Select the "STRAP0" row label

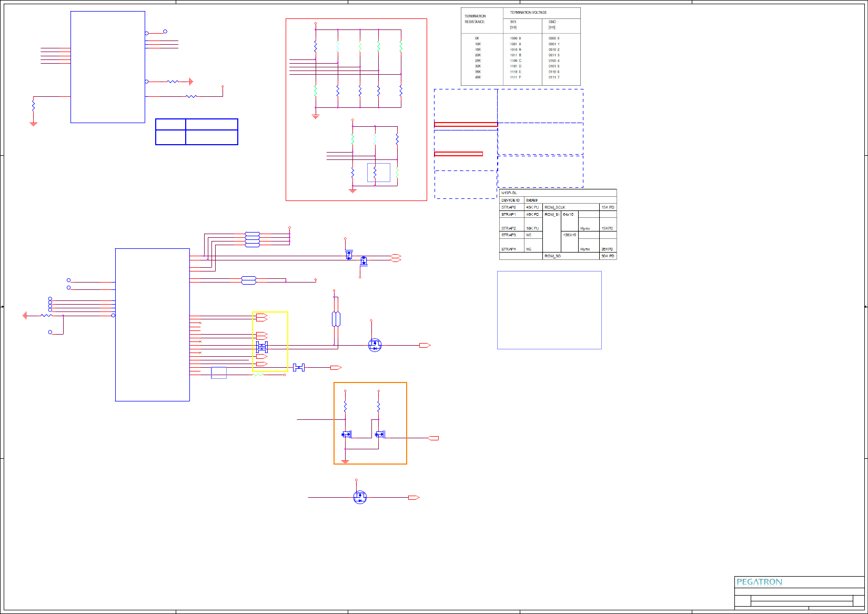[x=509, y=207]
